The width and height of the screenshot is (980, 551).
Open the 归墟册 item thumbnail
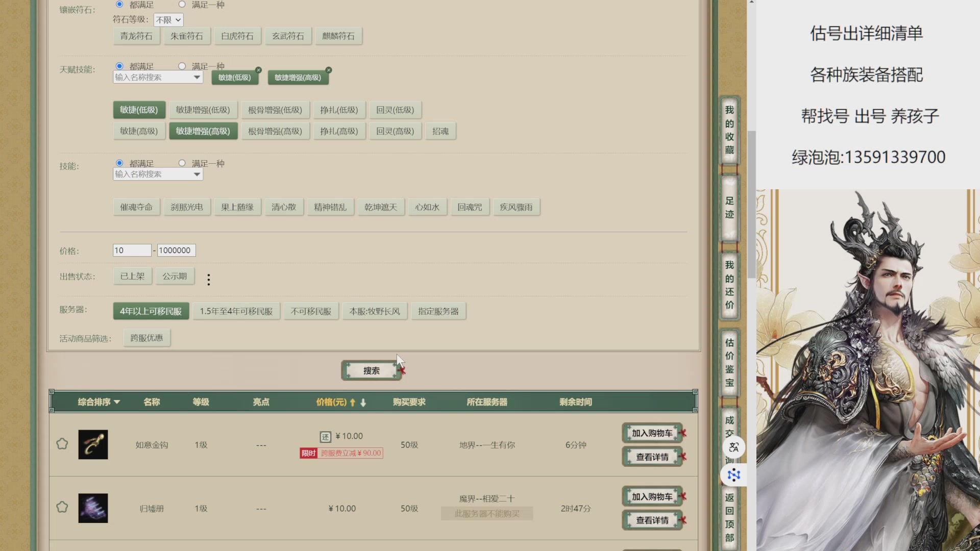pyautogui.click(x=93, y=508)
